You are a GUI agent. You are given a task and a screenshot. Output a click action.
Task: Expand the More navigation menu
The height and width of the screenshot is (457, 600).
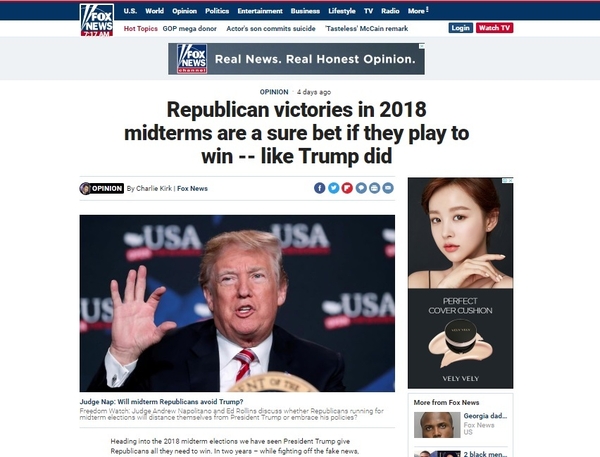(x=417, y=11)
